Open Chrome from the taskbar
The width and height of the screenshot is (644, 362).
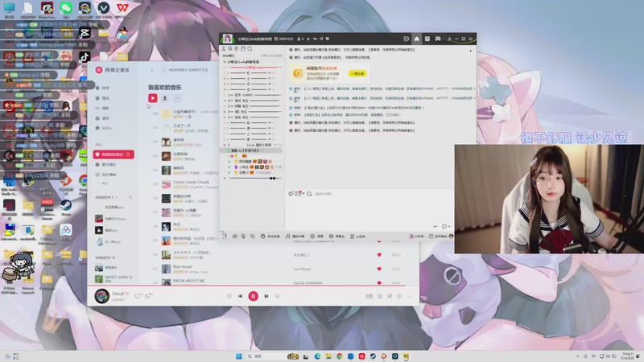(339, 356)
